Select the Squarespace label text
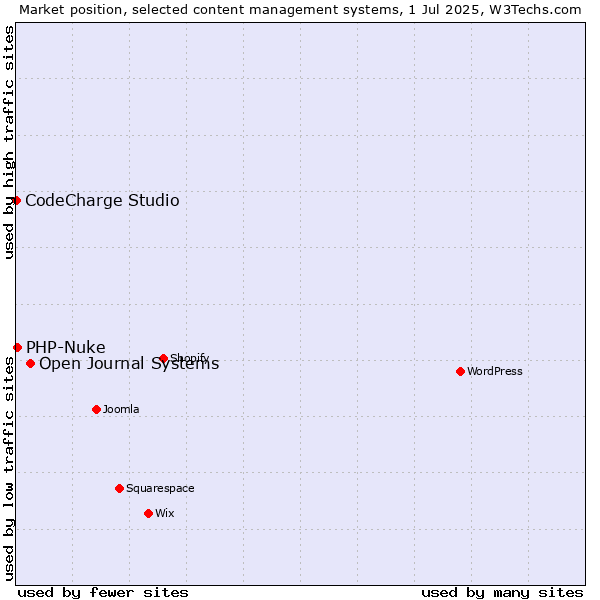This screenshot has width=600, height=600. [x=160, y=489]
